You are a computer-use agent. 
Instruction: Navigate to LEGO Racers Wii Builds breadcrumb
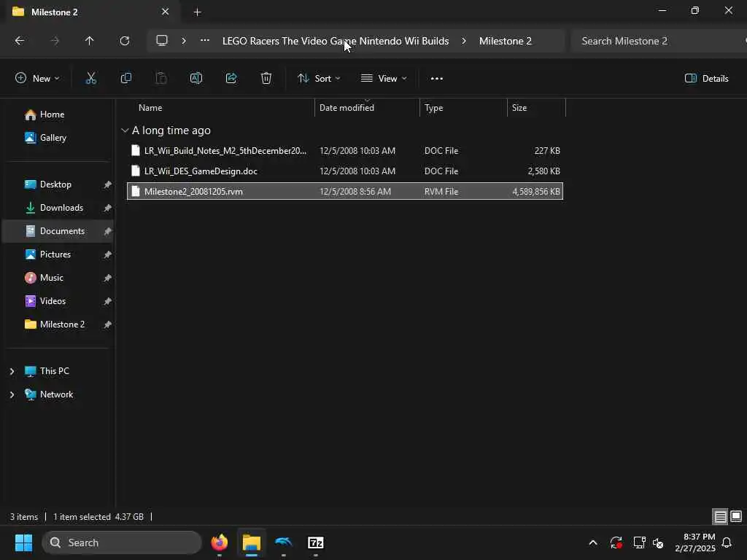(336, 41)
